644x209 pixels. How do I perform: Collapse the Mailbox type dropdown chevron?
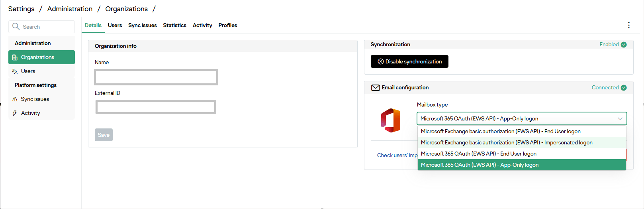pos(620,118)
